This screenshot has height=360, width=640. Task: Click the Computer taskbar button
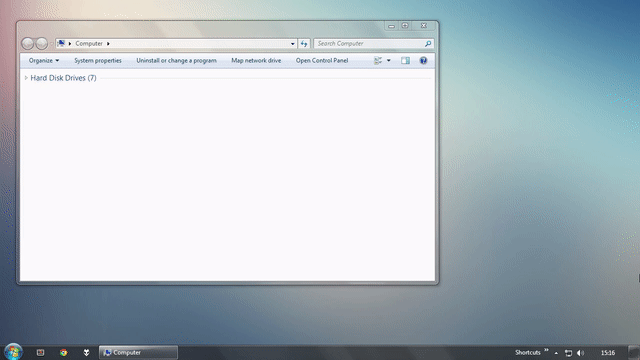tap(138, 352)
